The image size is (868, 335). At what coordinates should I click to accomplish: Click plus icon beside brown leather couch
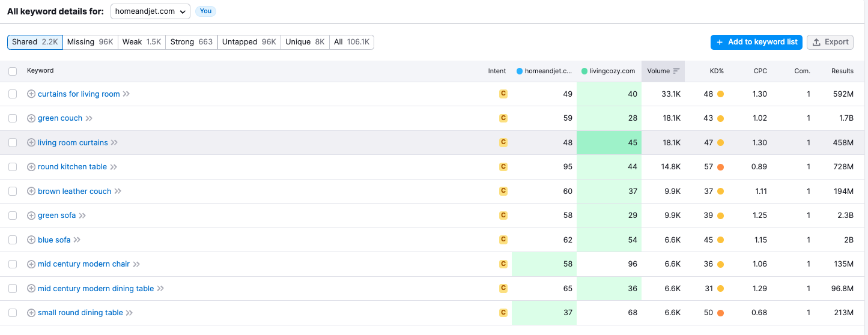pyautogui.click(x=31, y=192)
